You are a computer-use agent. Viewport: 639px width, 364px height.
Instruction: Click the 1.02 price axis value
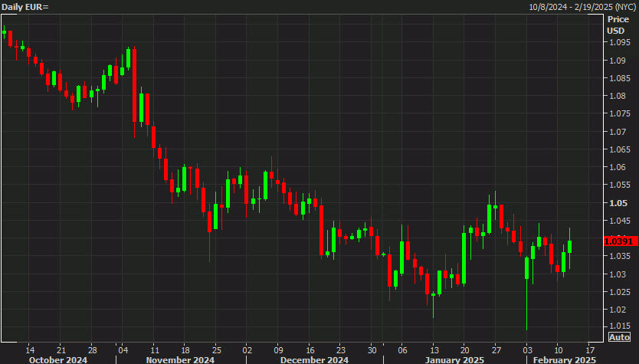618,310
